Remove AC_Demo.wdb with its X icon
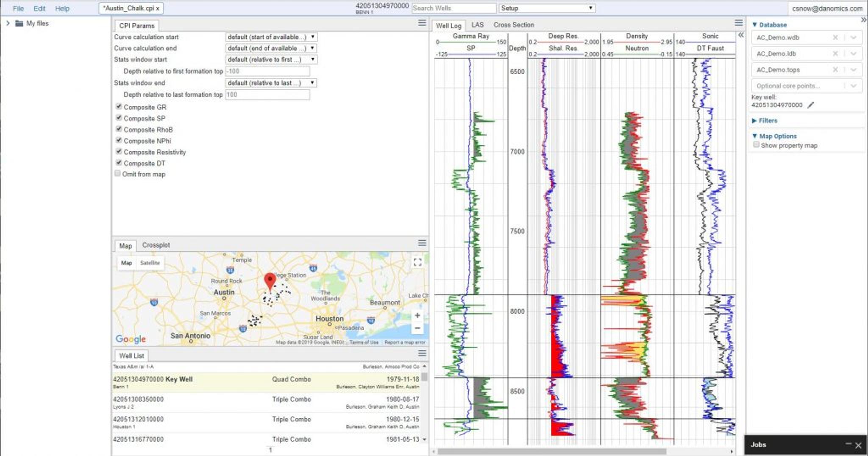Viewport: 868px width, 456px height. 835,38
